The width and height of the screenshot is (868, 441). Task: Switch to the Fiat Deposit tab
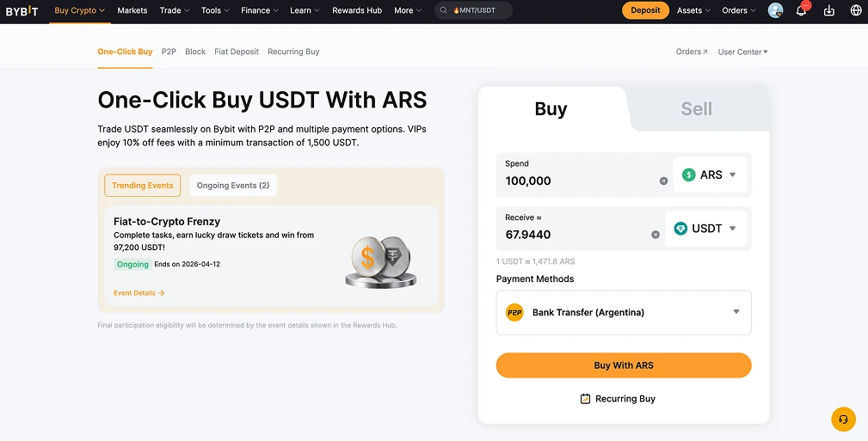(x=237, y=52)
